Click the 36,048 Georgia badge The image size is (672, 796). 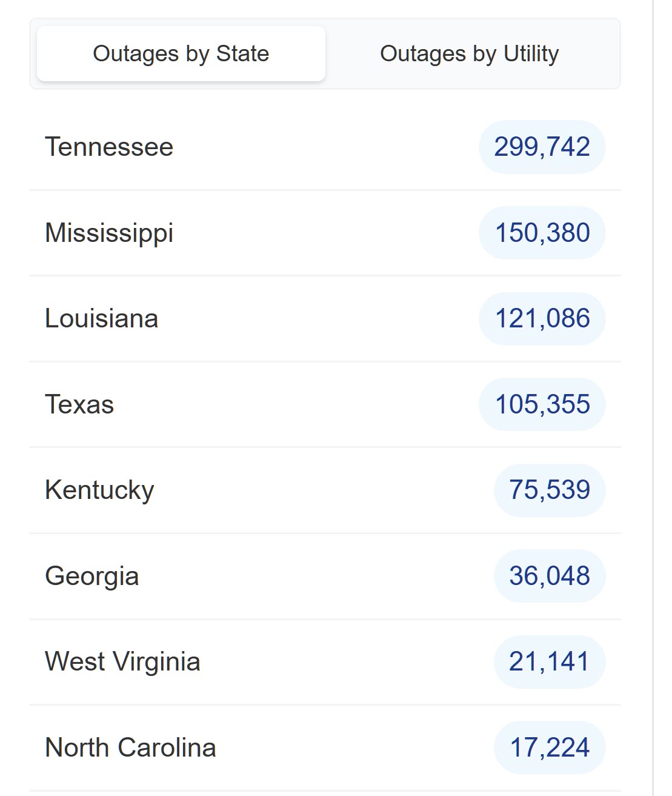click(549, 576)
